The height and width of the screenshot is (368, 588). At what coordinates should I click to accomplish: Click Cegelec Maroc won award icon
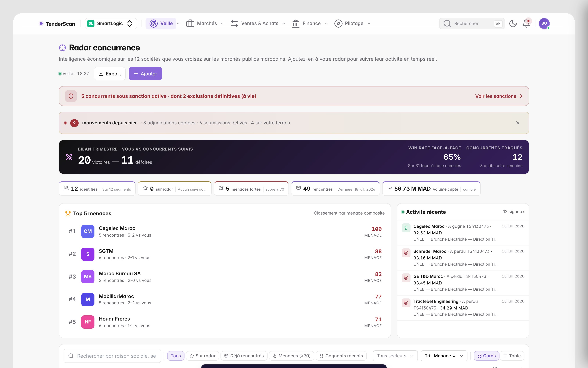coord(406,228)
